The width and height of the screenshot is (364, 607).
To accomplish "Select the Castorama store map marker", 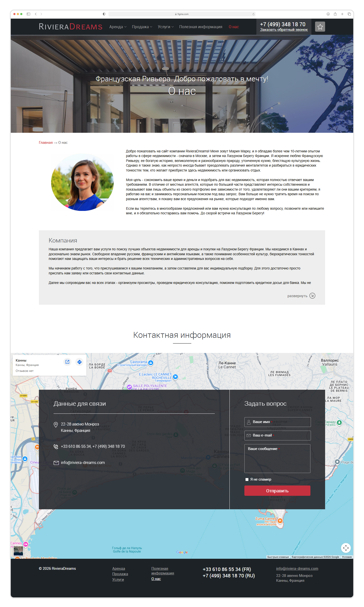I will coord(151,363).
